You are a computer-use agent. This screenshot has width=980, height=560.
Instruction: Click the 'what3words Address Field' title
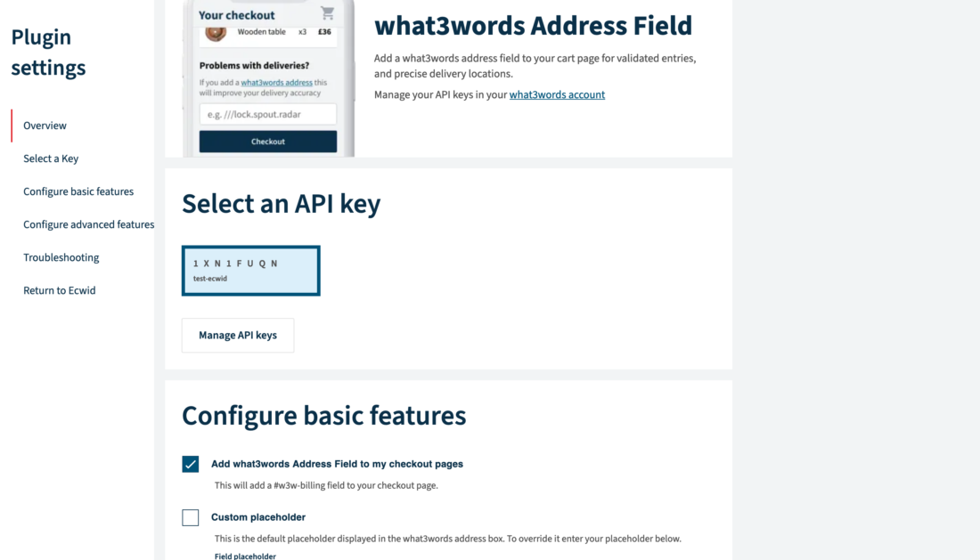click(533, 26)
